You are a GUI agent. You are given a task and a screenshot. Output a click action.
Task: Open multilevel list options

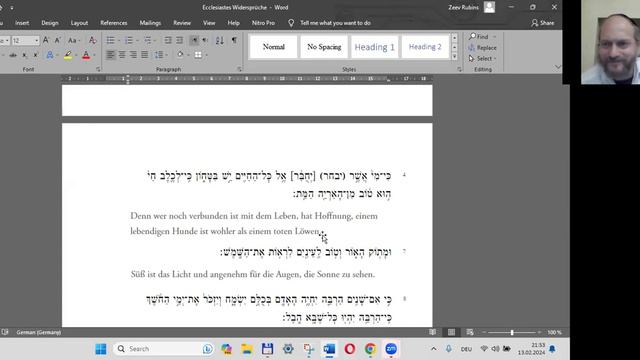pos(147,40)
